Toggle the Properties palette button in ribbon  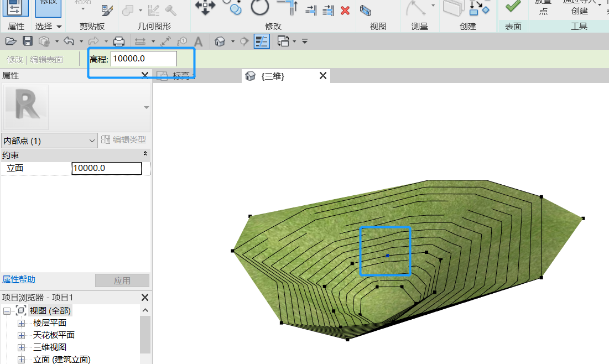tap(16, 8)
